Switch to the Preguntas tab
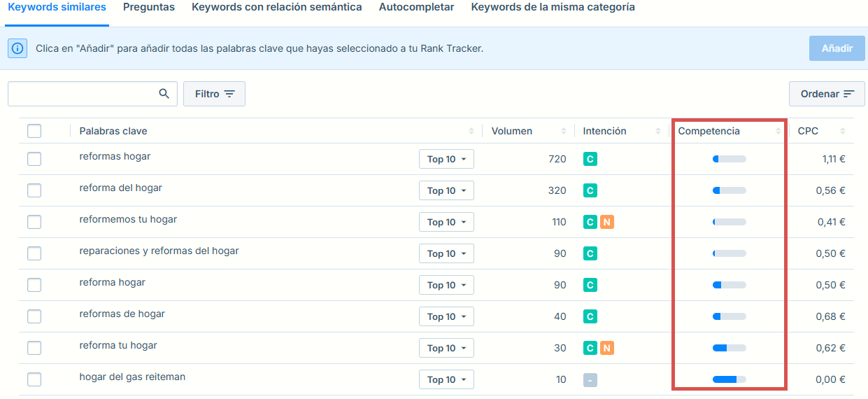 pyautogui.click(x=149, y=7)
